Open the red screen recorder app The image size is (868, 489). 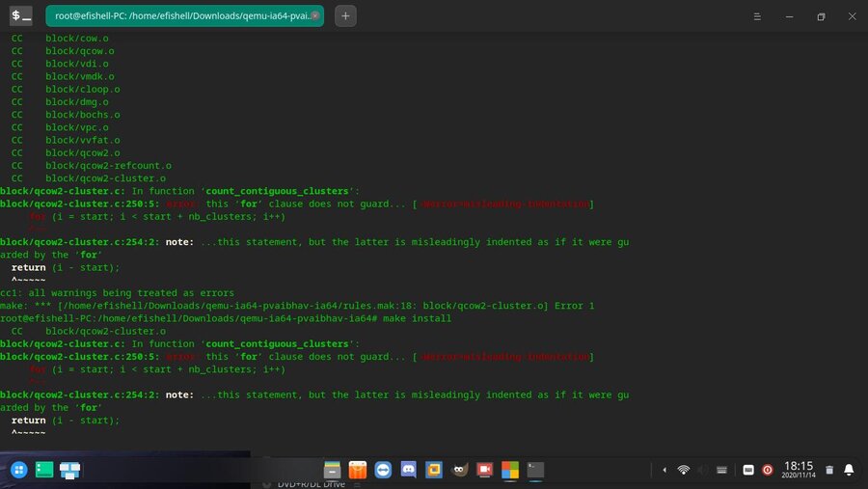click(x=485, y=470)
